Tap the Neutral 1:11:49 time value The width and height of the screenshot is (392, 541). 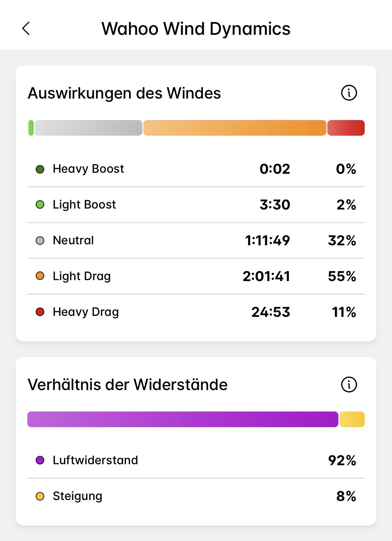tap(267, 241)
